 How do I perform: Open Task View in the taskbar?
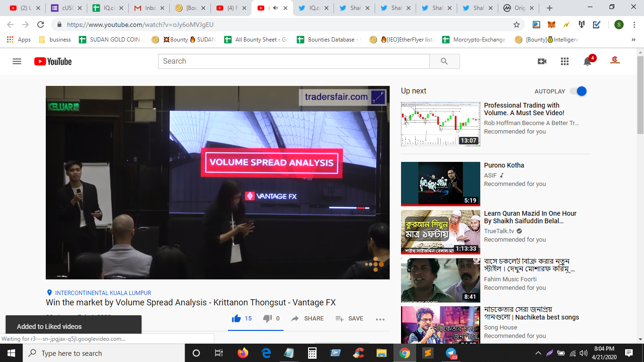[219, 353]
